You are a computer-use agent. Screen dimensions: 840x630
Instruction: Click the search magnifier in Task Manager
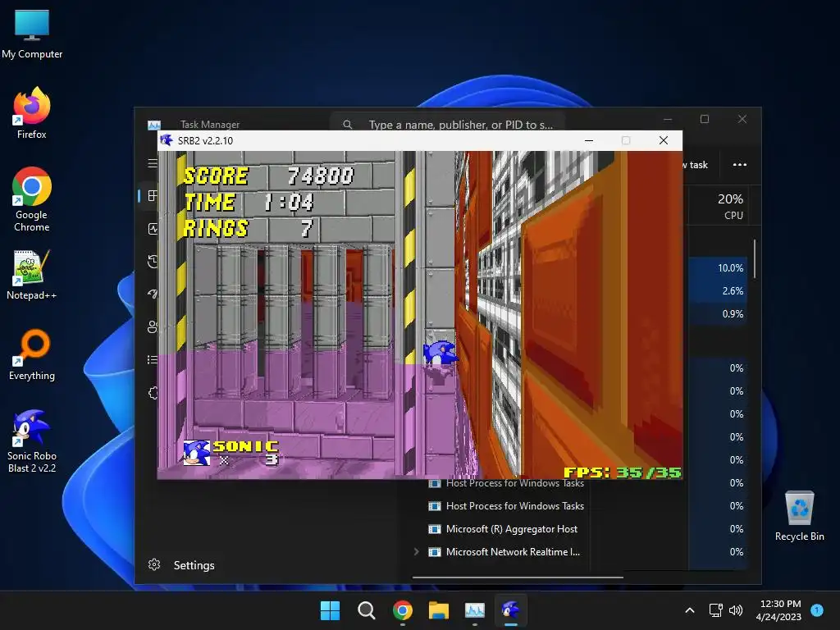[347, 125]
